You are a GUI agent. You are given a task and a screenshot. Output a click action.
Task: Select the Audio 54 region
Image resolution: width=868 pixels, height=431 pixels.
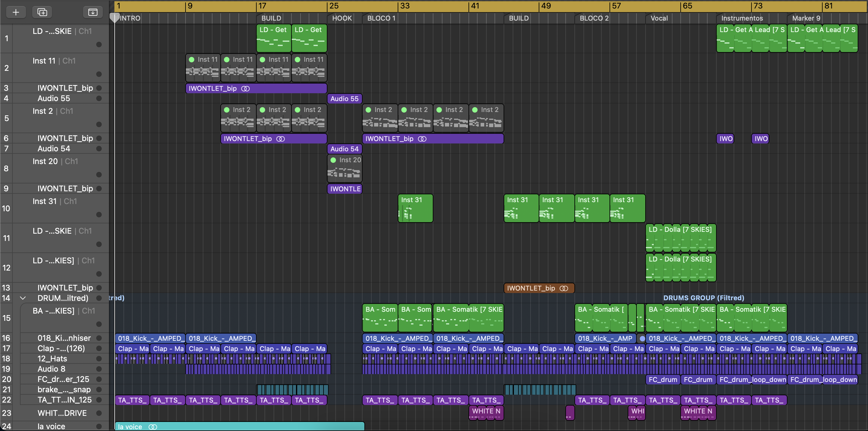(344, 149)
